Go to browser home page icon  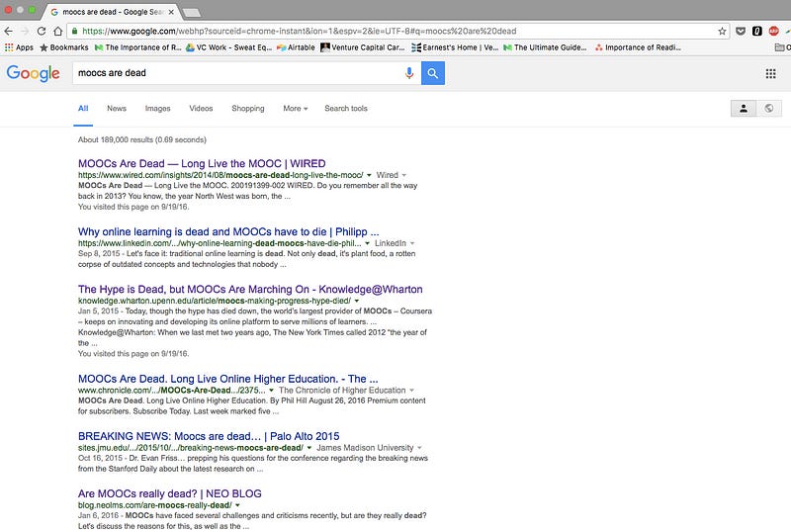(x=58, y=32)
